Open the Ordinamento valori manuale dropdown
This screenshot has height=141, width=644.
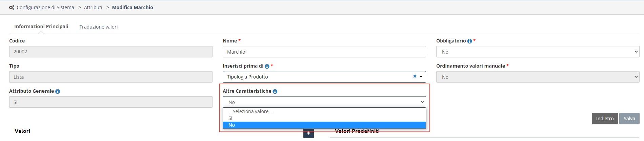(538, 77)
